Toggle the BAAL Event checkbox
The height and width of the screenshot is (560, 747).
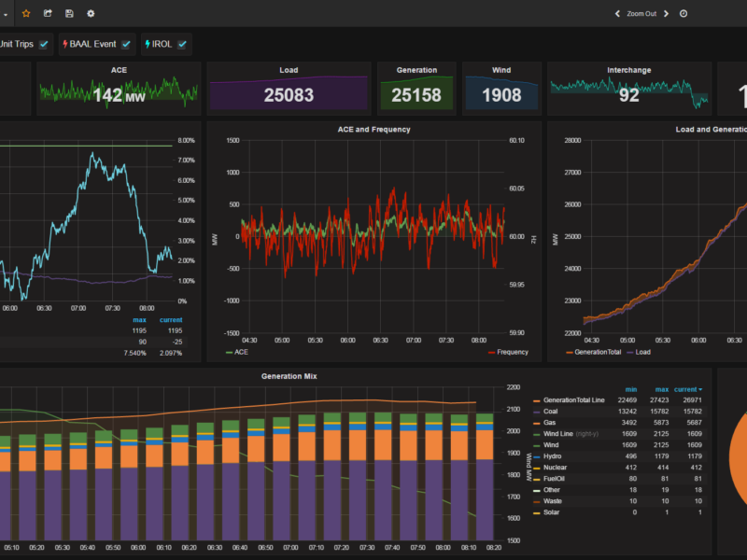126,44
